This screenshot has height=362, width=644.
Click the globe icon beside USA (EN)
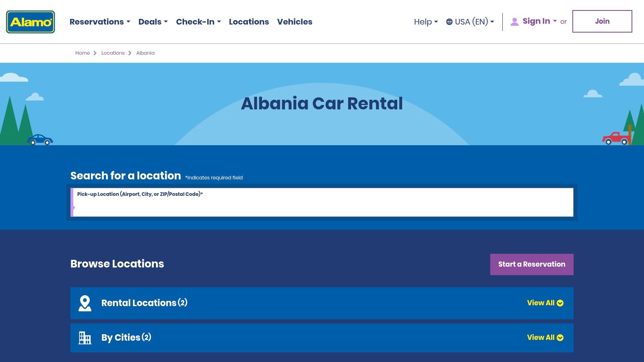(450, 22)
